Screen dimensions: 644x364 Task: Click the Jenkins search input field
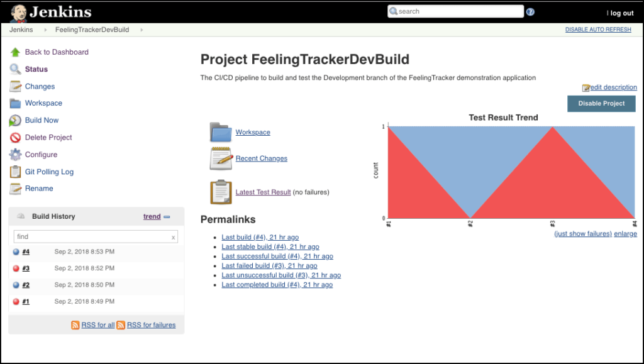(x=455, y=11)
